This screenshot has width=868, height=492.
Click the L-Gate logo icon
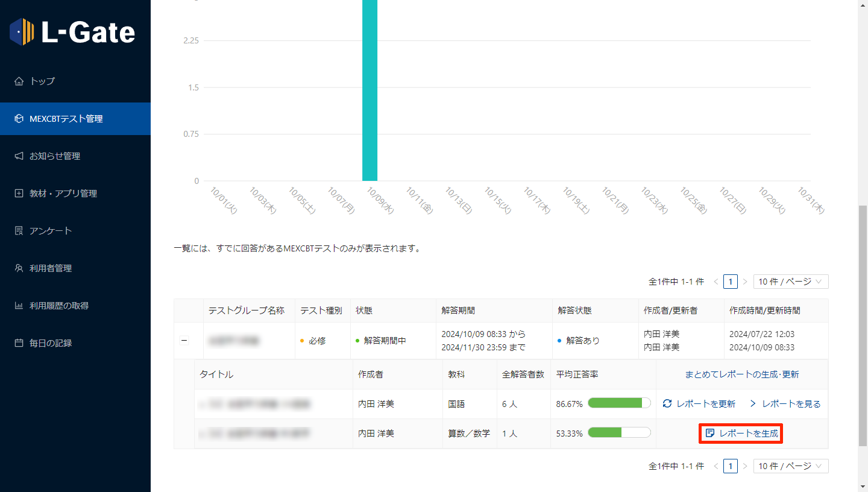(22, 32)
